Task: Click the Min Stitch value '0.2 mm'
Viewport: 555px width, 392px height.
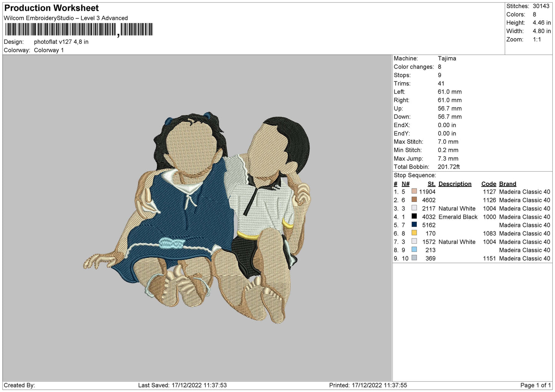Action: [448, 150]
